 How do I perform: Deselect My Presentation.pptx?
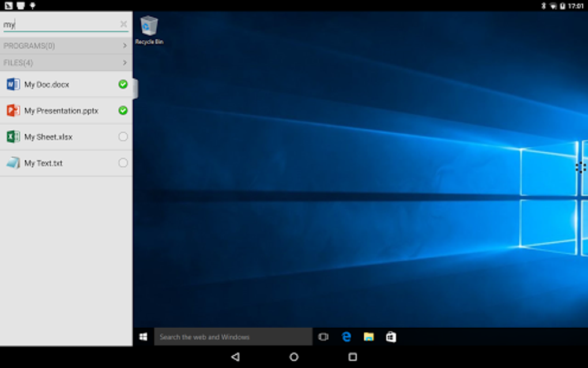(x=122, y=110)
